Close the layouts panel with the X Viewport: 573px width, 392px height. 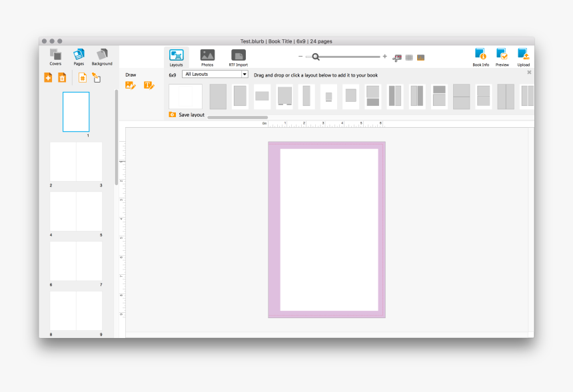(x=529, y=72)
